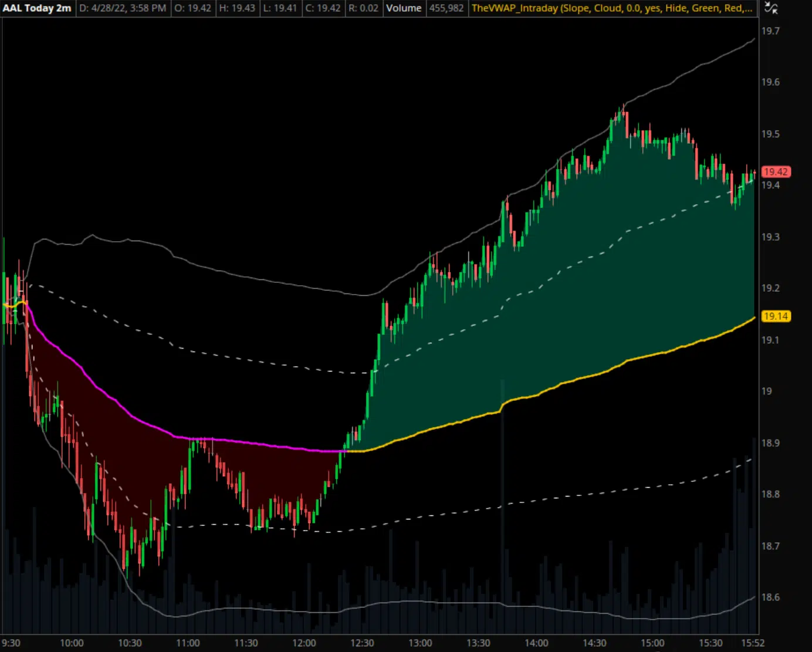
Task: Click the AAL Today 2m symbol label
Action: pyautogui.click(x=38, y=8)
